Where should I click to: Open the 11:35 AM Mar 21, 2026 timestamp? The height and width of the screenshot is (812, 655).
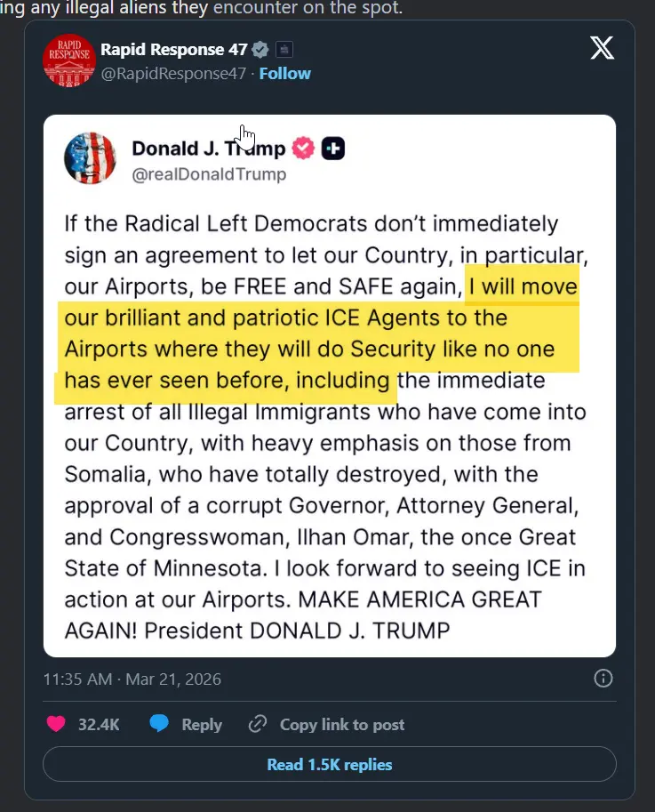point(132,679)
